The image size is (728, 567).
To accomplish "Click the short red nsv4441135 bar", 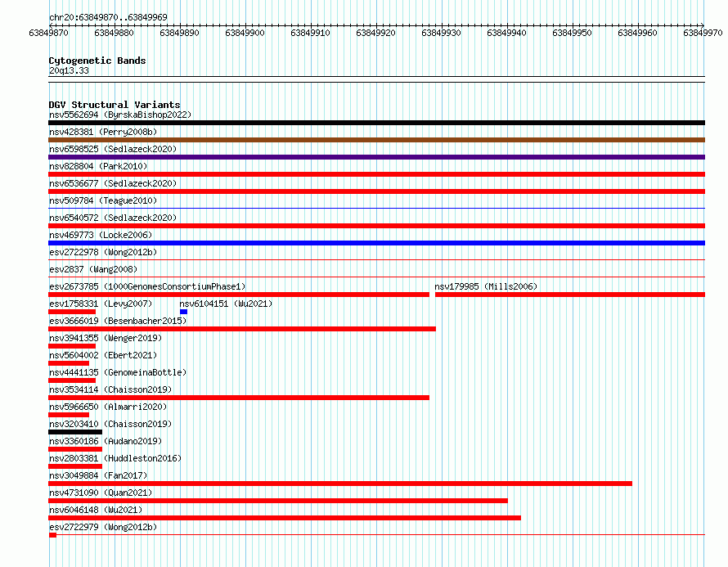I will point(72,380).
